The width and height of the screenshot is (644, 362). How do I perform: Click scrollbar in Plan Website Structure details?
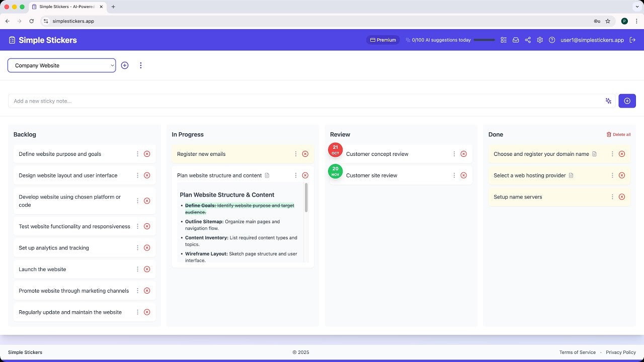(306, 198)
